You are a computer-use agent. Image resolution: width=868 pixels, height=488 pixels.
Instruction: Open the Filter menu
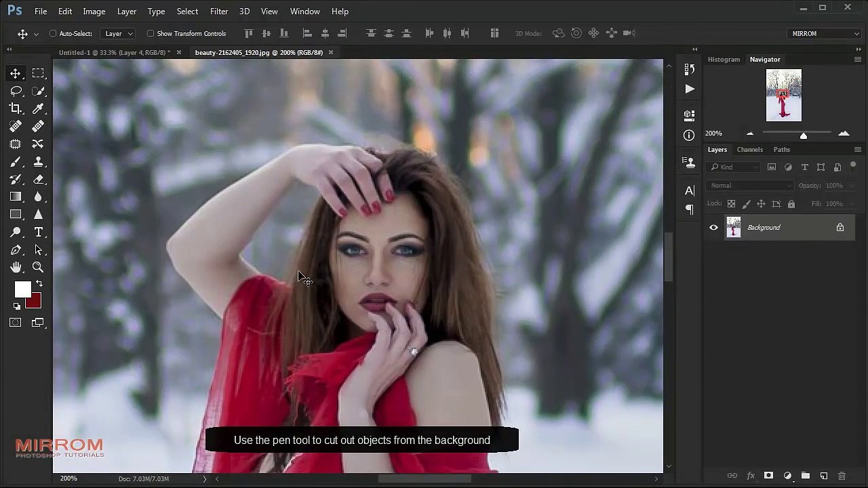[x=219, y=12]
